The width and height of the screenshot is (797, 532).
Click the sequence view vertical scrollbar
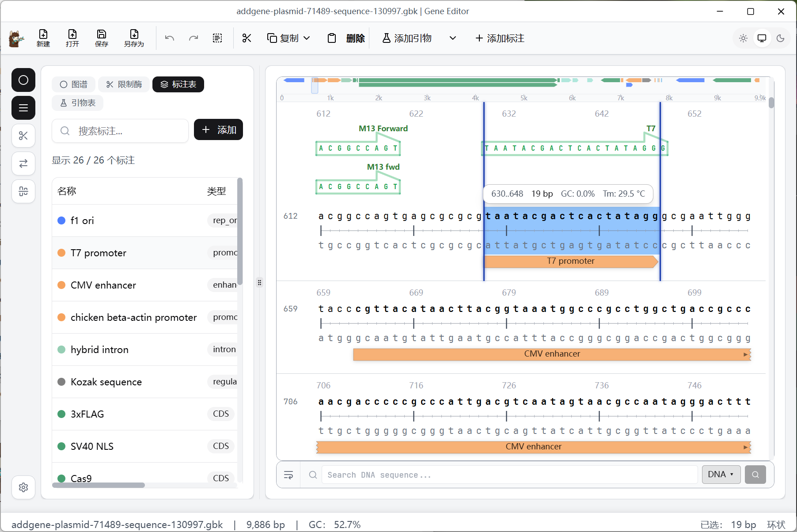771,103
